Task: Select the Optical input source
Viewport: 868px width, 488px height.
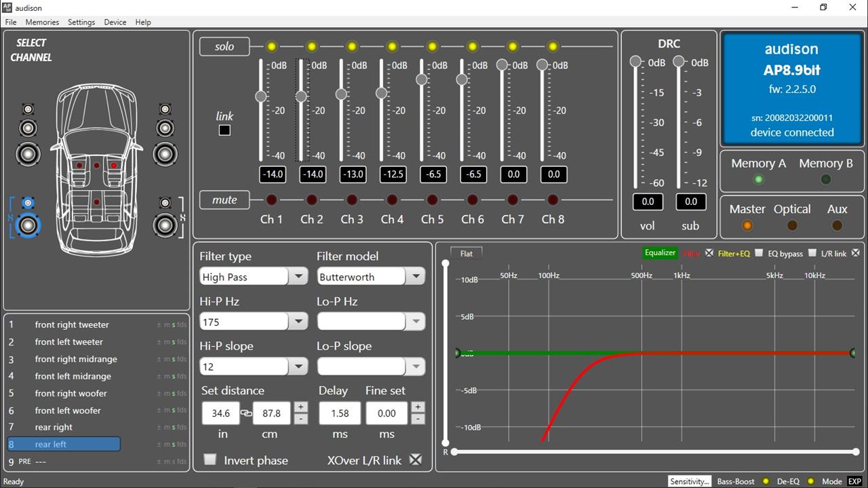Action: (x=792, y=225)
